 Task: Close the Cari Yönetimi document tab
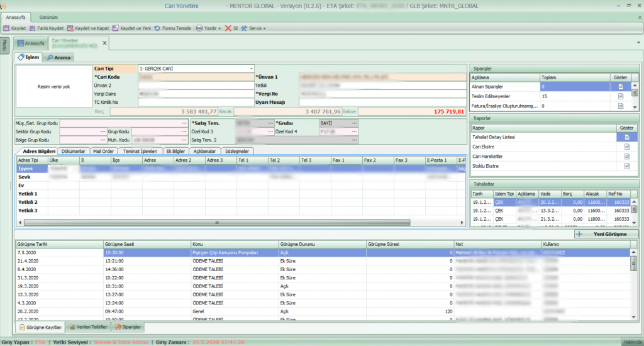[104, 43]
